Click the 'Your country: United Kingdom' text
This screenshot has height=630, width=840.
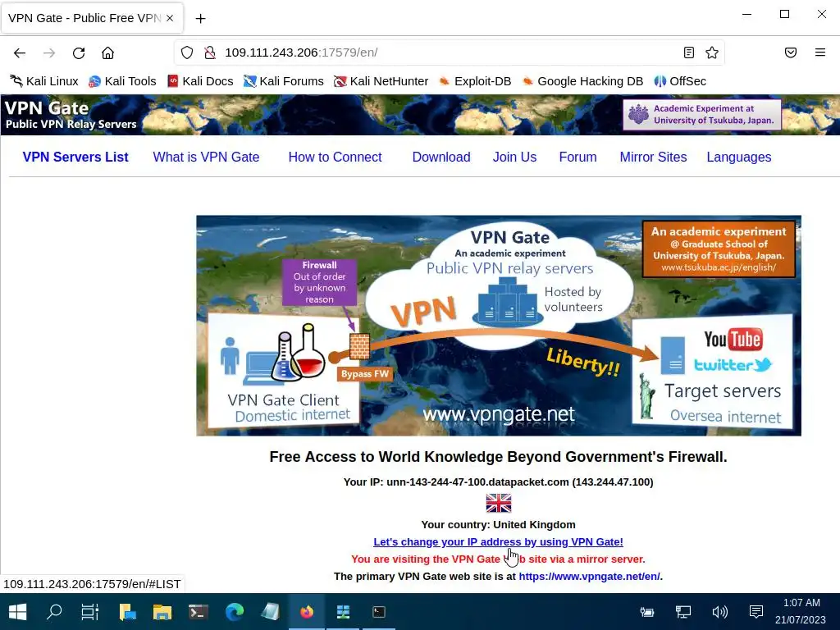click(x=498, y=524)
